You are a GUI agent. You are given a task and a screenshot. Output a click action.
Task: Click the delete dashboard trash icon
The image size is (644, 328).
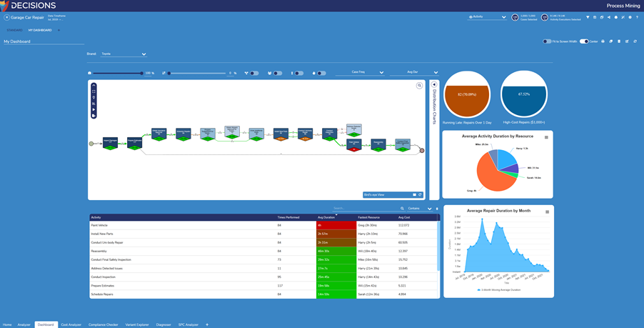[619, 41]
